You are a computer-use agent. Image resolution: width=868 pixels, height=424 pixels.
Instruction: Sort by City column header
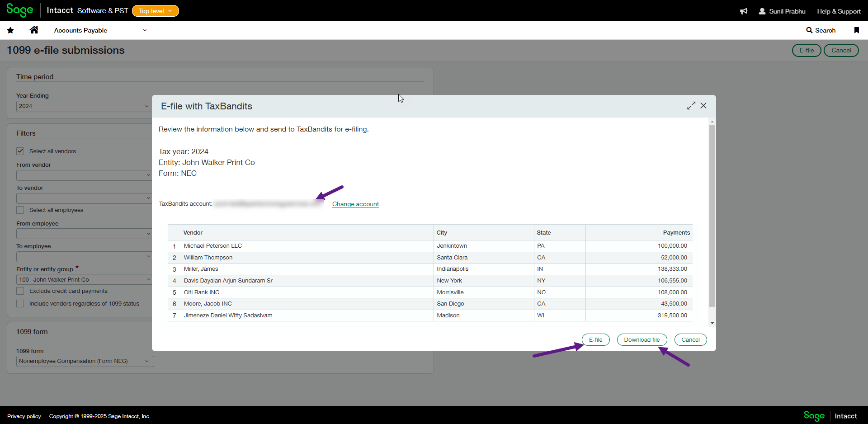coord(484,233)
